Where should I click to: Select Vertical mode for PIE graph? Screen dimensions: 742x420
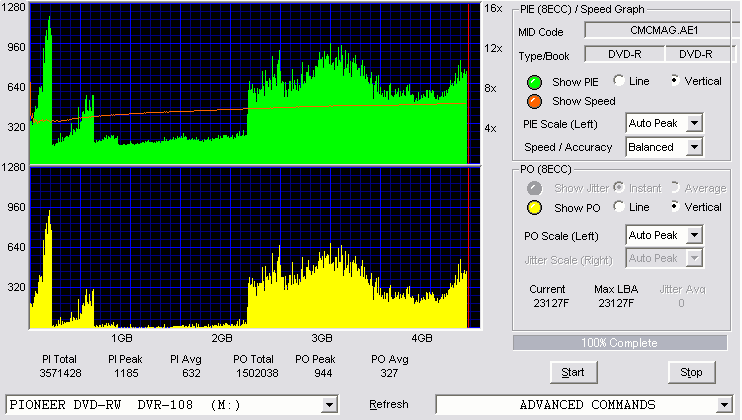pos(675,80)
